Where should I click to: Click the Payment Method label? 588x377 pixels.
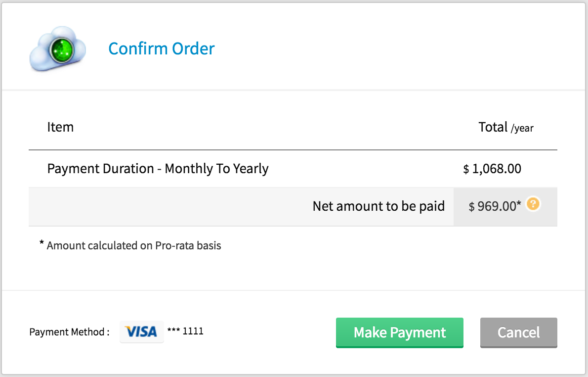coord(69,332)
